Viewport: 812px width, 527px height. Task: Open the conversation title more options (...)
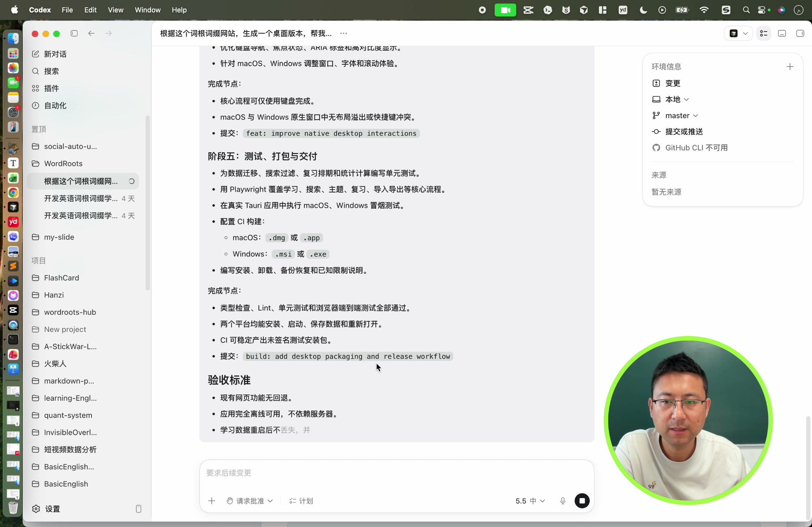343,33
